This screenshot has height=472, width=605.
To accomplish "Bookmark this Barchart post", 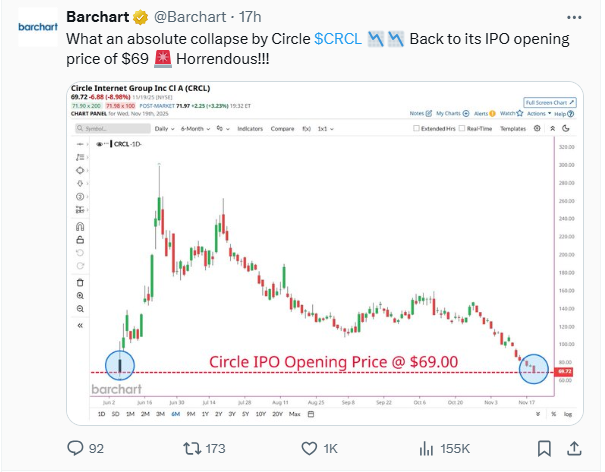I will point(544,447).
